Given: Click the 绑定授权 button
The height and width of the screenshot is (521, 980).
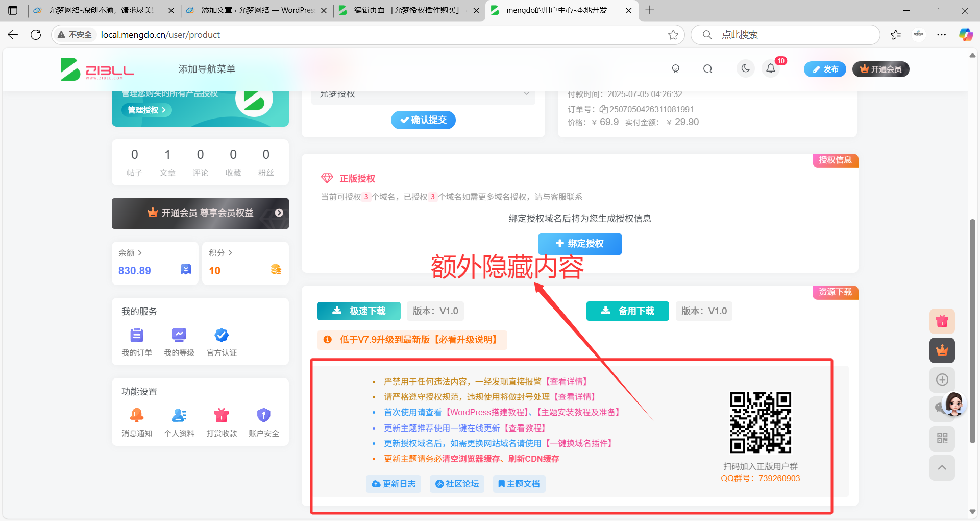Looking at the screenshot, I should pos(580,244).
